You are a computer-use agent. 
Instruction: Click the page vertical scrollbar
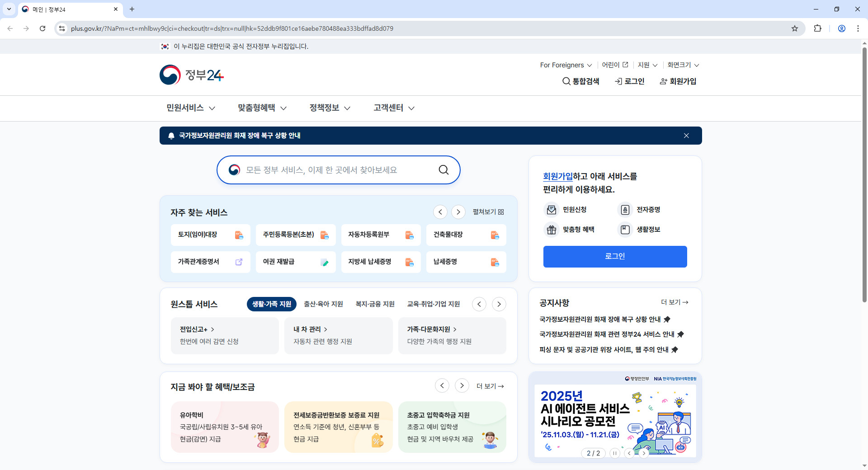[x=864, y=174]
